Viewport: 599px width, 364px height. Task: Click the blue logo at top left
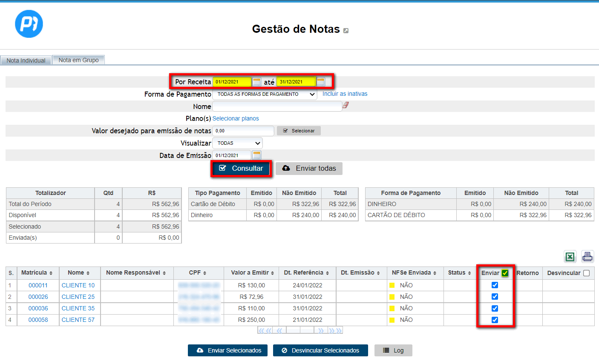pyautogui.click(x=29, y=24)
